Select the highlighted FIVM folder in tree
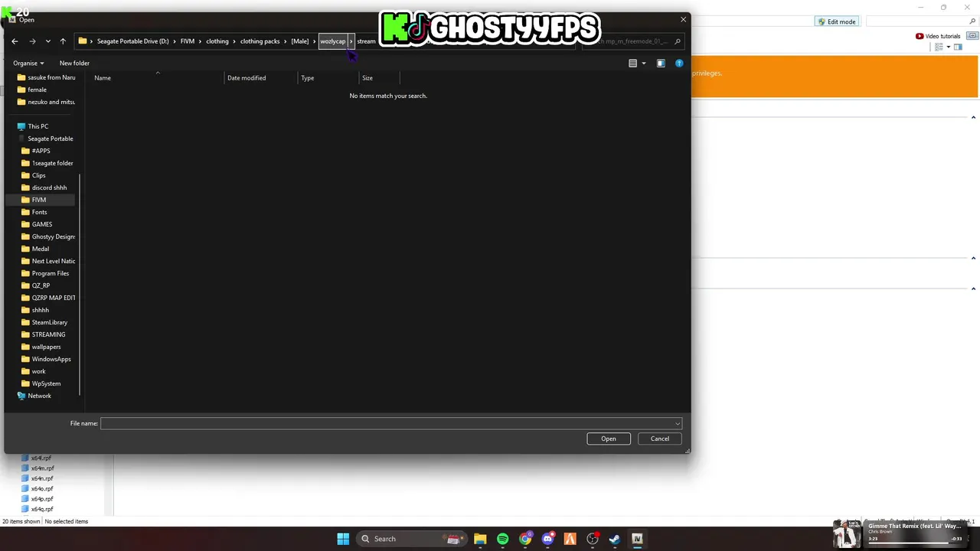The image size is (980, 551). (x=39, y=200)
